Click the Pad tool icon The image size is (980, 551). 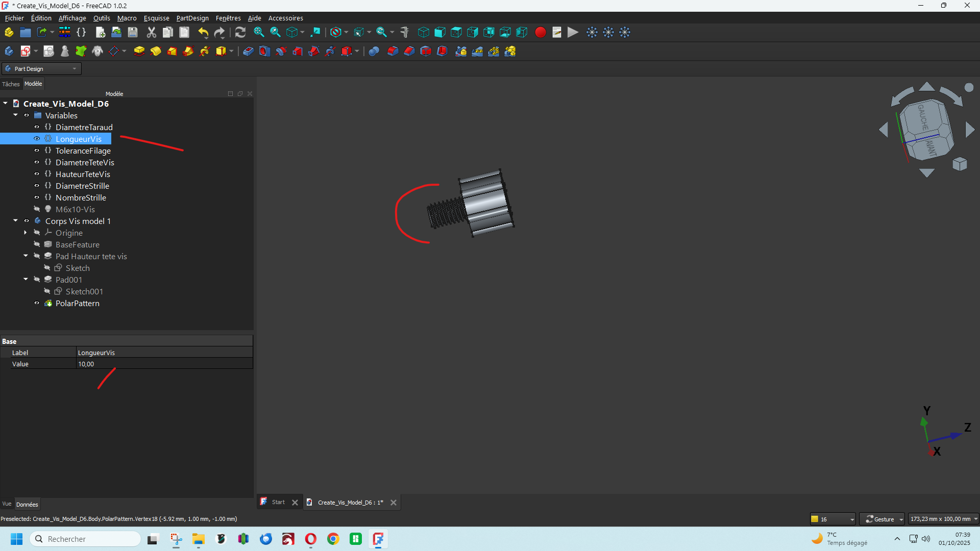[x=139, y=51]
